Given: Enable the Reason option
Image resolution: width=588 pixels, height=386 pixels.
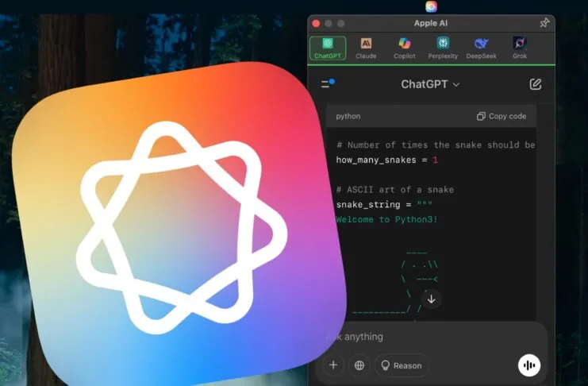Looking at the screenshot, I should click(x=402, y=365).
